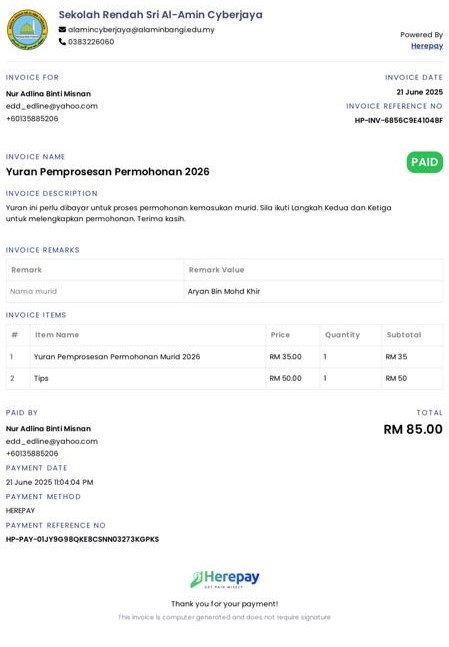
Task: Click the Yuran Pemprosesan Permohonan 2026 title
Action: 108,172
